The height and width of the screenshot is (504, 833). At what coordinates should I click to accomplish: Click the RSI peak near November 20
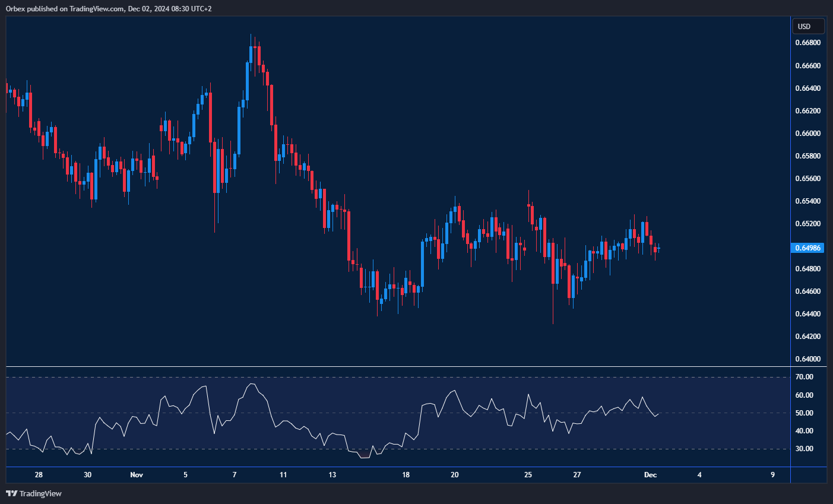coord(454,391)
